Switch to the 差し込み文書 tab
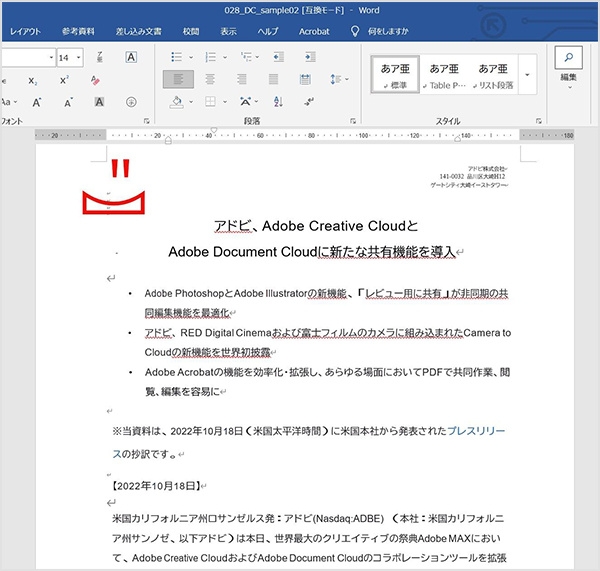Screen dimensions: 600x571 (139, 31)
